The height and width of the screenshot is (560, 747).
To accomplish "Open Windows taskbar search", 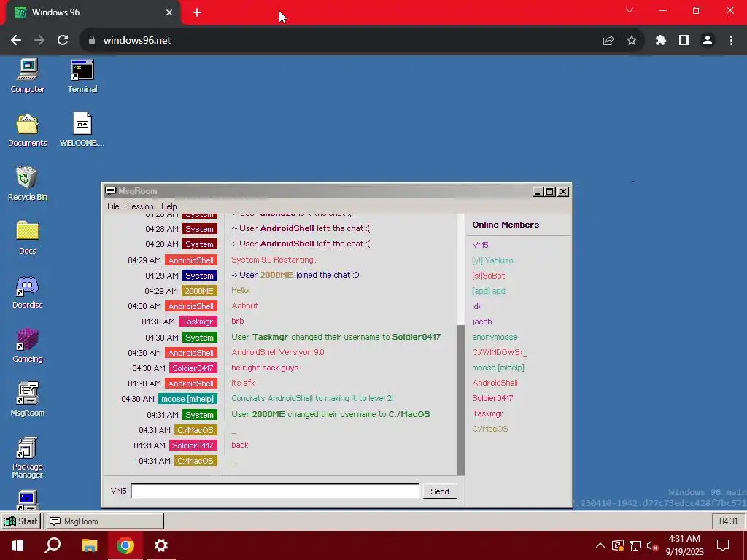I will [x=53, y=545].
